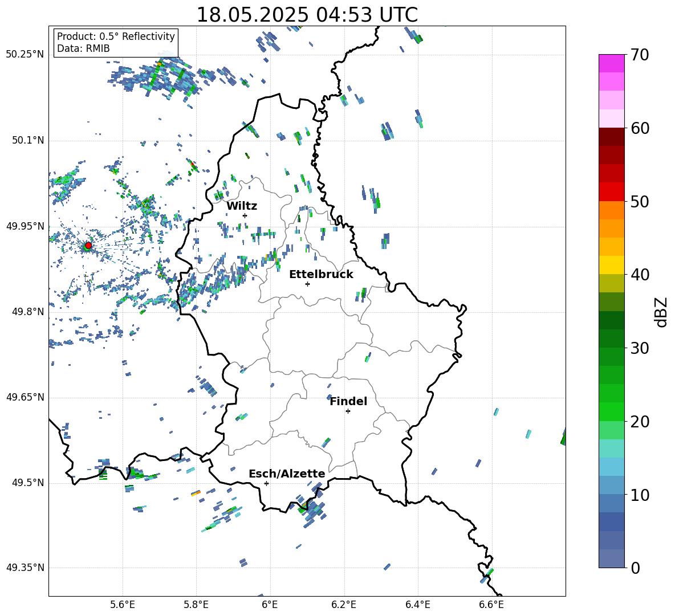Click the slate-blue colorbar segment above 0
Viewport: 675px width, 616px height.
(612, 558)
